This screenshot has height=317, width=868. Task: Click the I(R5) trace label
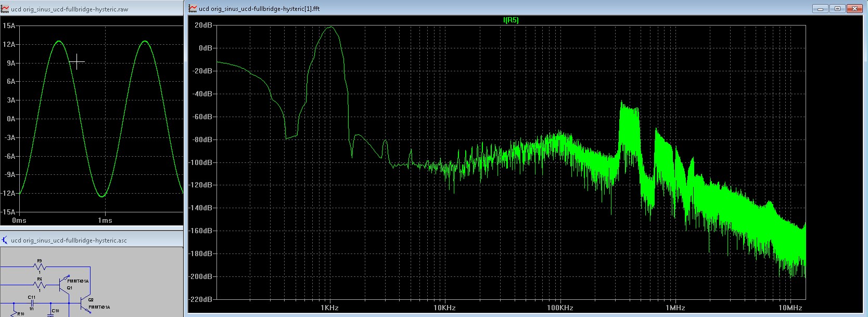click(510, 20)
